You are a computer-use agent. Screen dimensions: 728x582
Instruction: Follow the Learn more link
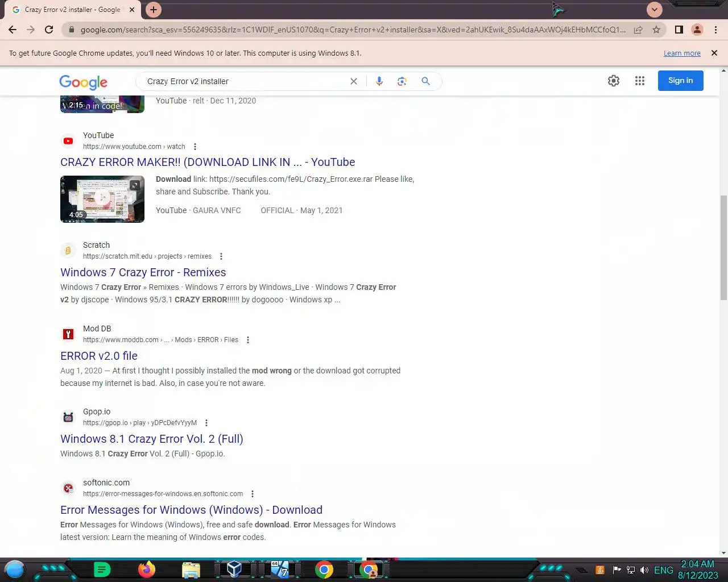point(682,53)
